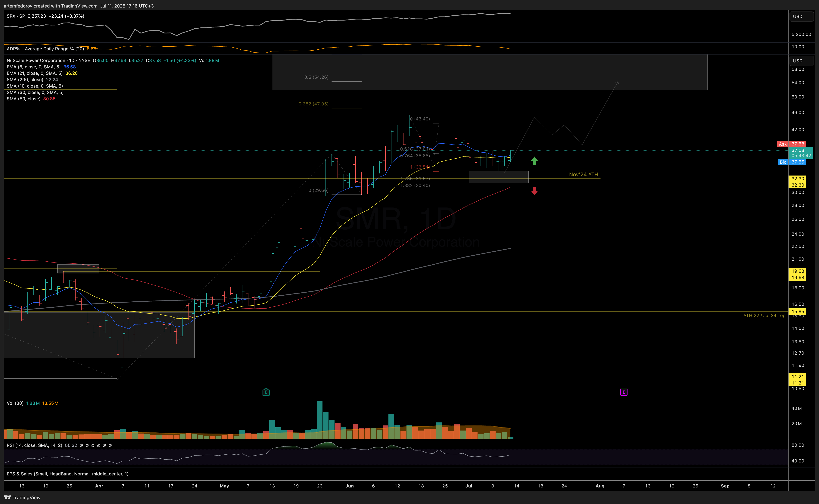Select the SMA (30, close) indicator legend
Image resolution: width=819 pixels, height=504 pixels.
click(35, 92)
